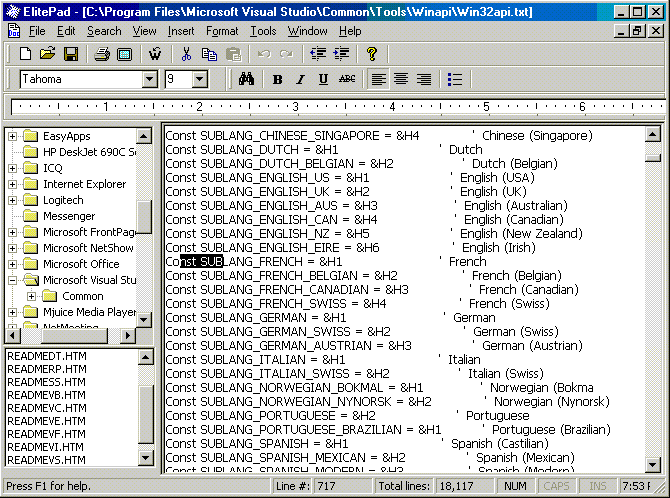
Task: Select the Microsoft Office folder
Action: click(x=81, y=264)
